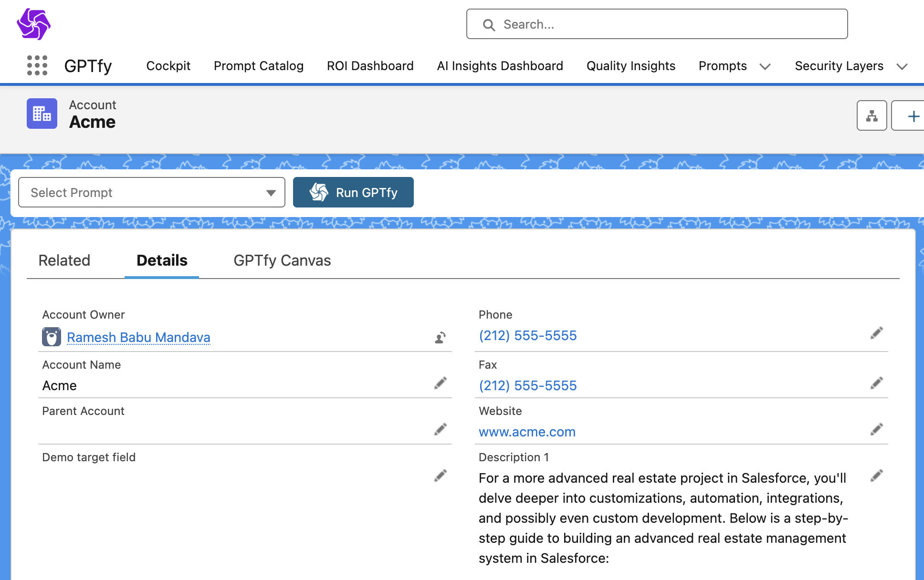This screenshot has width=924, height=580.
Task: Open Ramesh Babu Mandava owner link
Action: pos(138,337)
